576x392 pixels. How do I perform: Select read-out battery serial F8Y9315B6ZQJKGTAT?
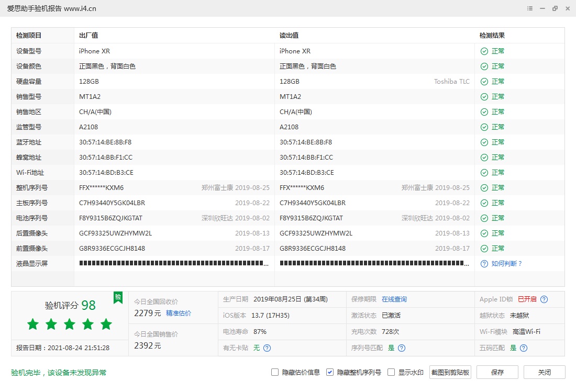311,218
